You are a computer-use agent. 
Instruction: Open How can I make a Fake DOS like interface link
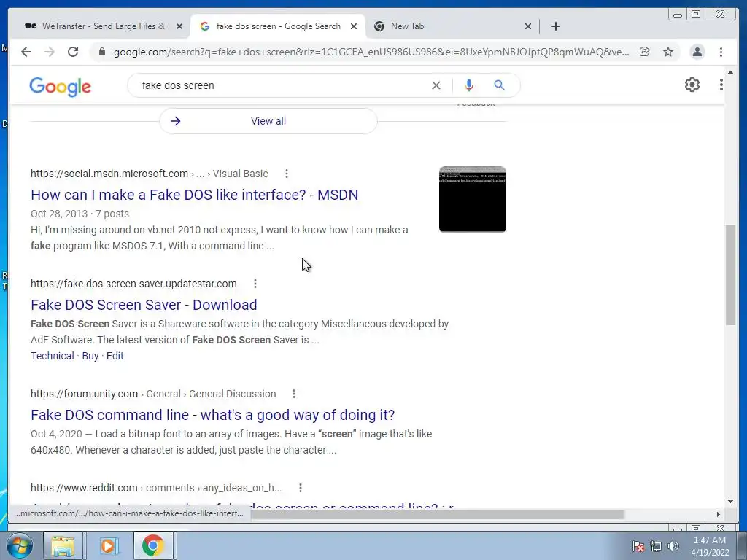(194, 195)
